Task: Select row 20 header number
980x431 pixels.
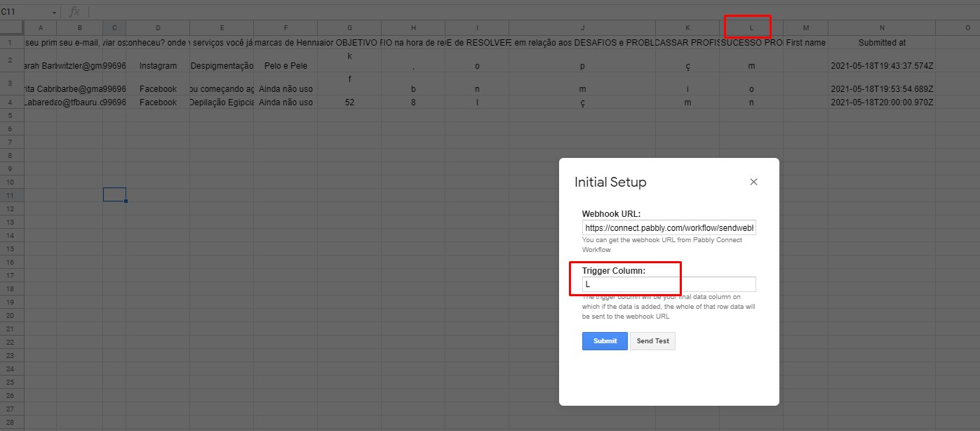Action: click(12, 314)
